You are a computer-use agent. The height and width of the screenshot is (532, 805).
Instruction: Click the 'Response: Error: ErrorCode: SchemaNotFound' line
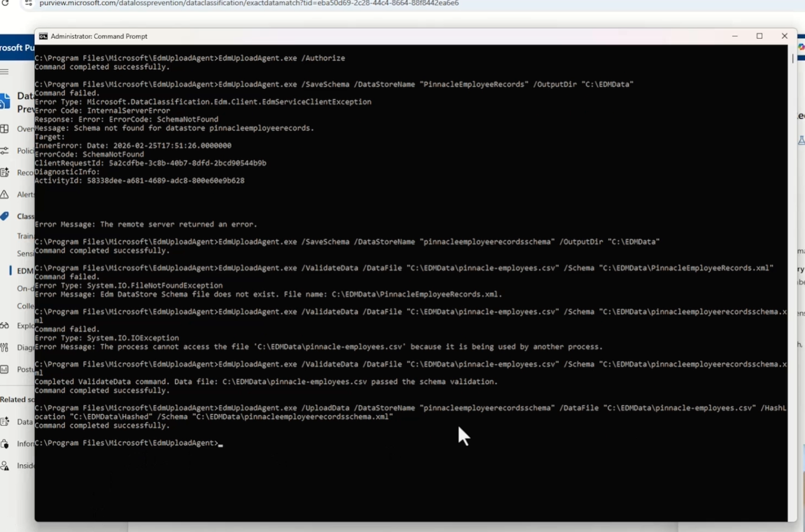click(127, 119)
